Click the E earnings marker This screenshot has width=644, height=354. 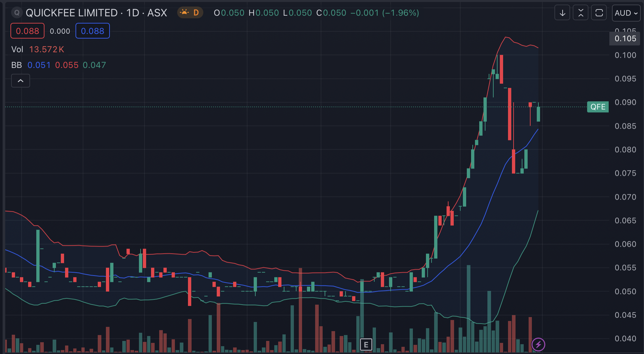tap(366, 345)
